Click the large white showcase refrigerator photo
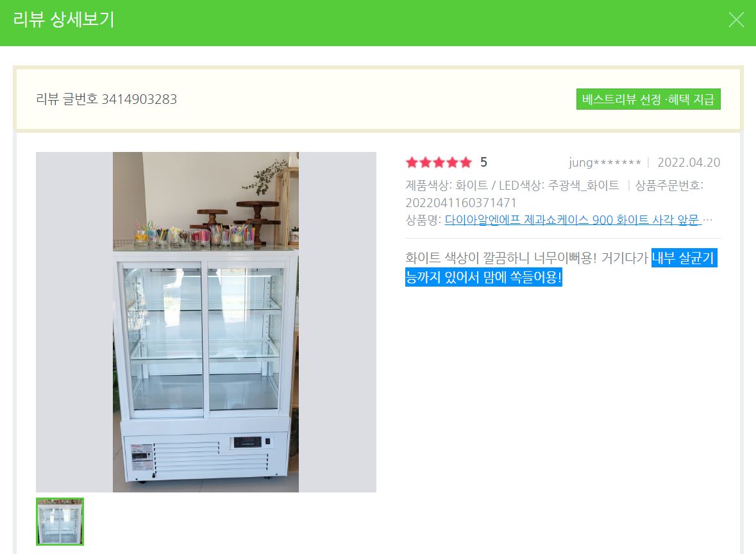 pyautogui.click(x=206, y=322)
